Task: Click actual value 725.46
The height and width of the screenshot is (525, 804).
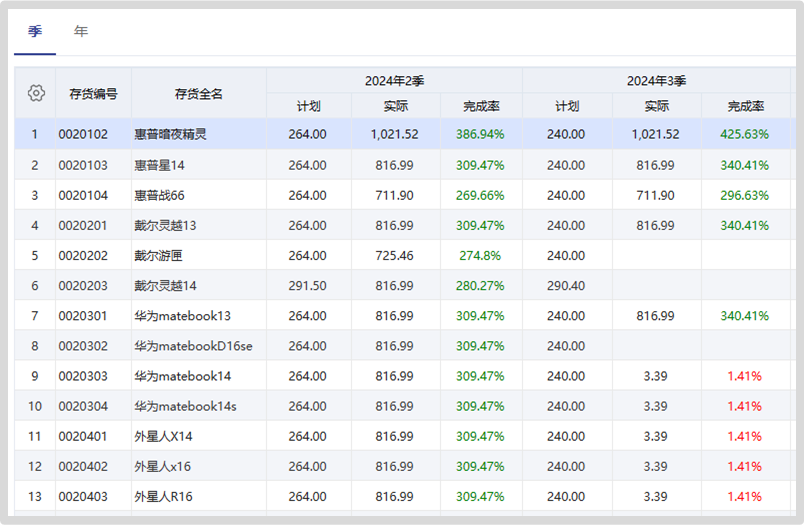Action: click(x=394, y=255)
